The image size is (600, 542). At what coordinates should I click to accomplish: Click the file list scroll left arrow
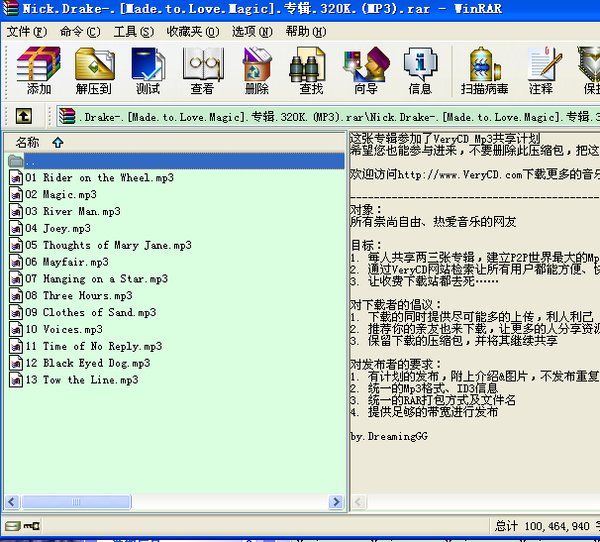pyautogui.click(x=12, y=501)
